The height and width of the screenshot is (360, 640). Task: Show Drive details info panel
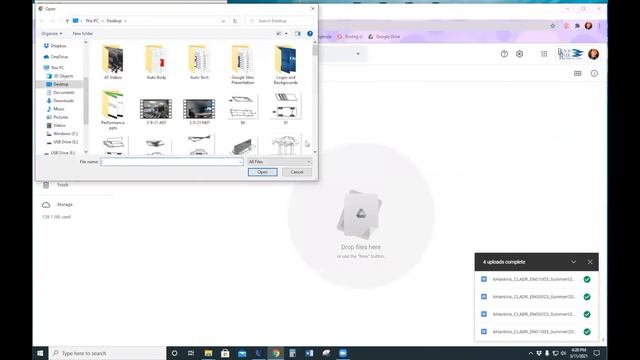(594, 73)
